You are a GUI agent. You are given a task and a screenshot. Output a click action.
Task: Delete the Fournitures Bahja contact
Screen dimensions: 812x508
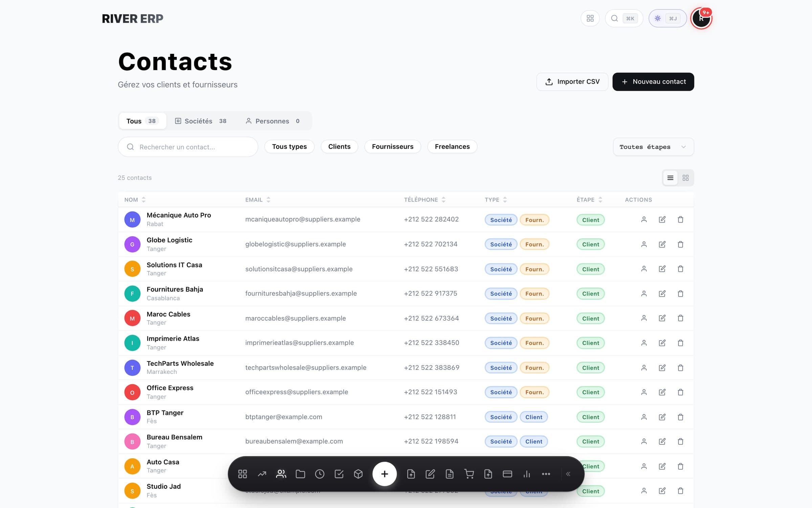click(680, 294)
